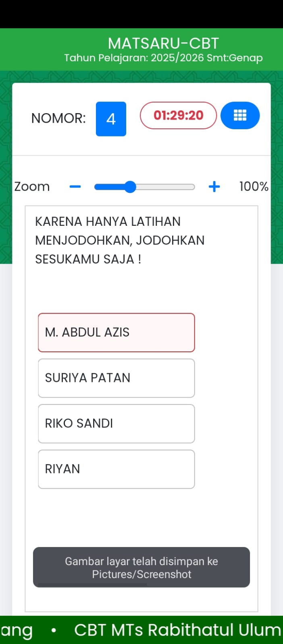Click the zoom slider handle
This screenshot has height=644, width=283.
130,187
